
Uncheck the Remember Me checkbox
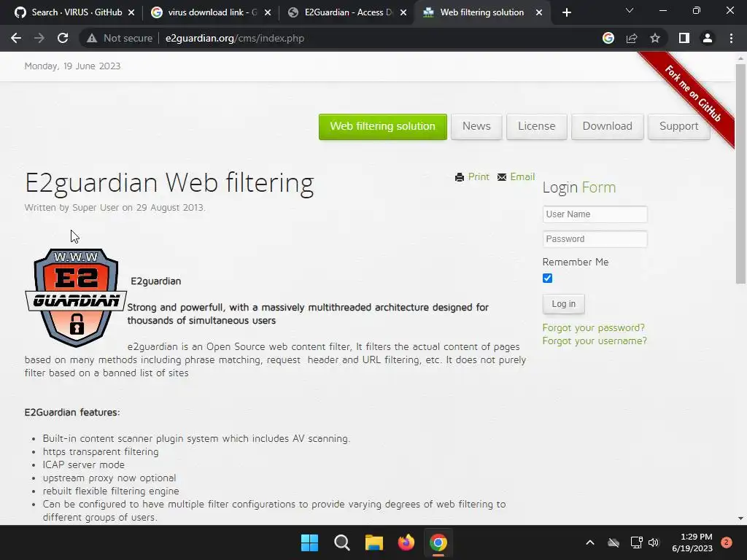pos(547,278)
